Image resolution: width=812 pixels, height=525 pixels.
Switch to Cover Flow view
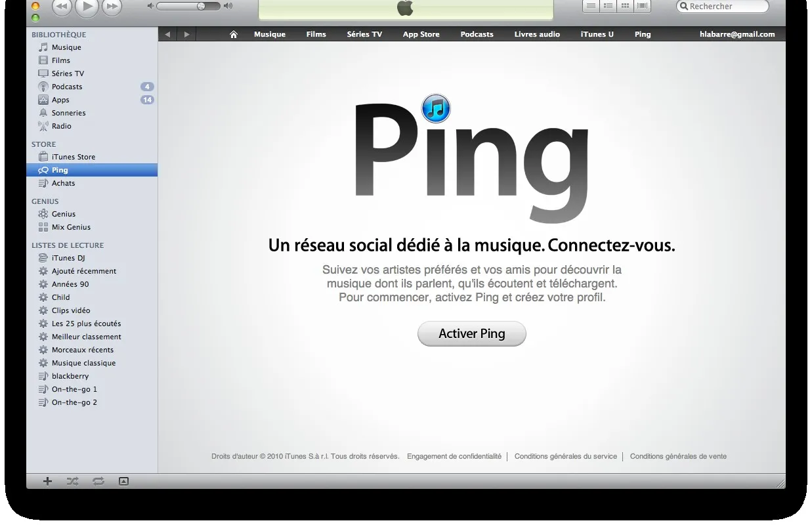pyautogui.click(x=643, y=6)
